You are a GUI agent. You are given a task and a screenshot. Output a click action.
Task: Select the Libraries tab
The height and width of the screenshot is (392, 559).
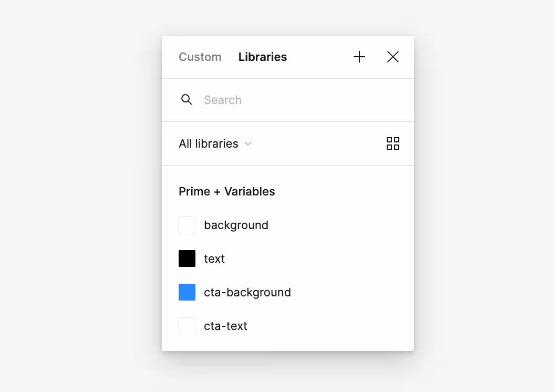pos(263,57)
